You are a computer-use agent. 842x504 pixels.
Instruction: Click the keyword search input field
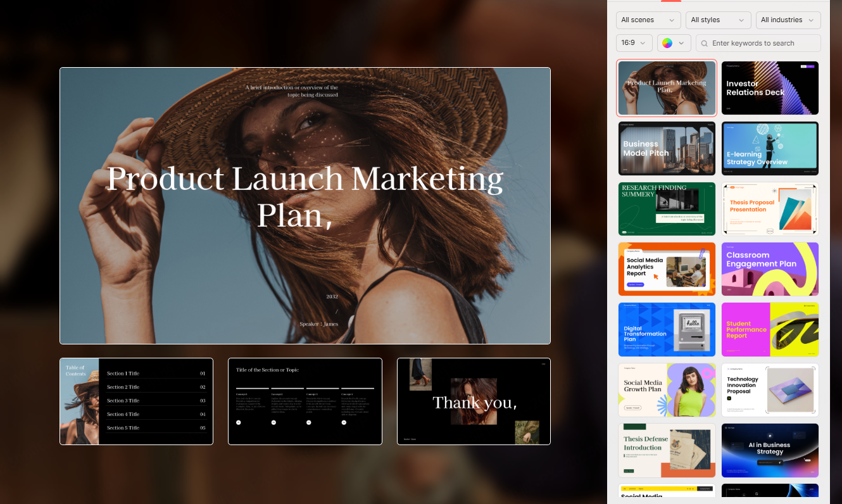coord(763,43)
